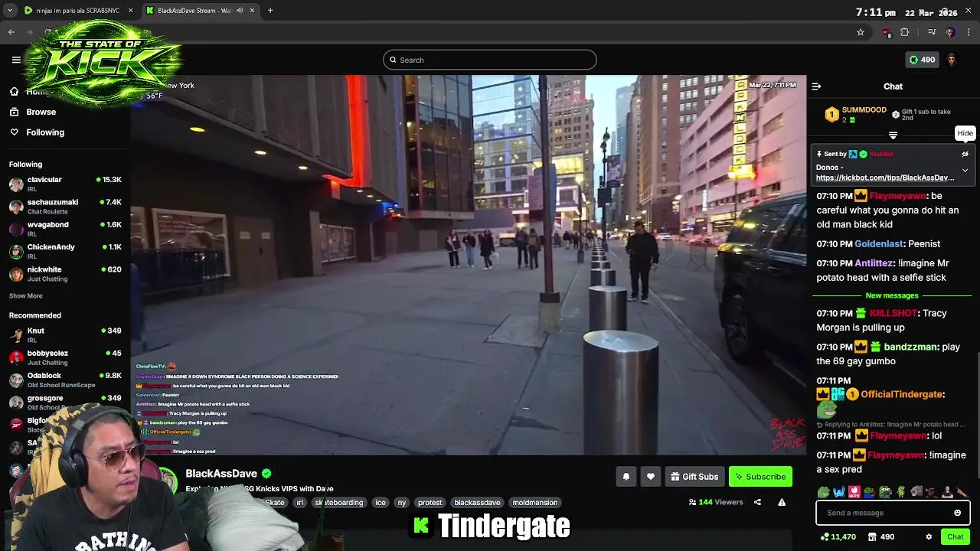Open the Odablock recommended channel
The width and height of the screenshot is (980, 551).
tap(65, 380)
